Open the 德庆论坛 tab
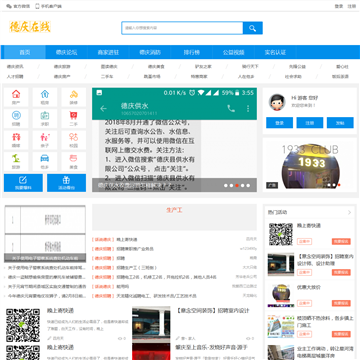Screen dimensions: 360x360 pos(66,52)
